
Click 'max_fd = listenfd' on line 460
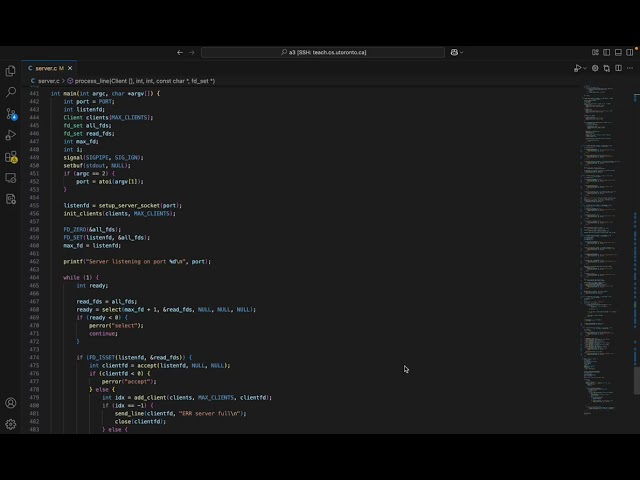tap(92, 246)
